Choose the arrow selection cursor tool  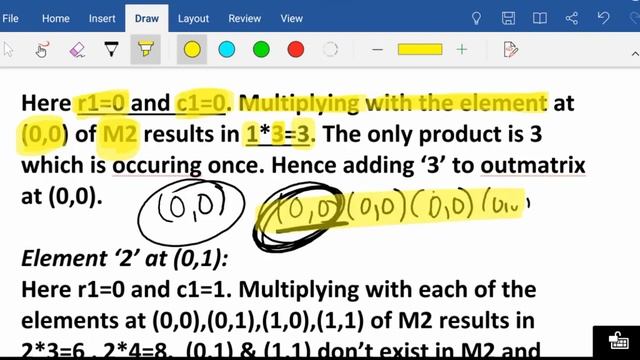[x=9, y=49]
